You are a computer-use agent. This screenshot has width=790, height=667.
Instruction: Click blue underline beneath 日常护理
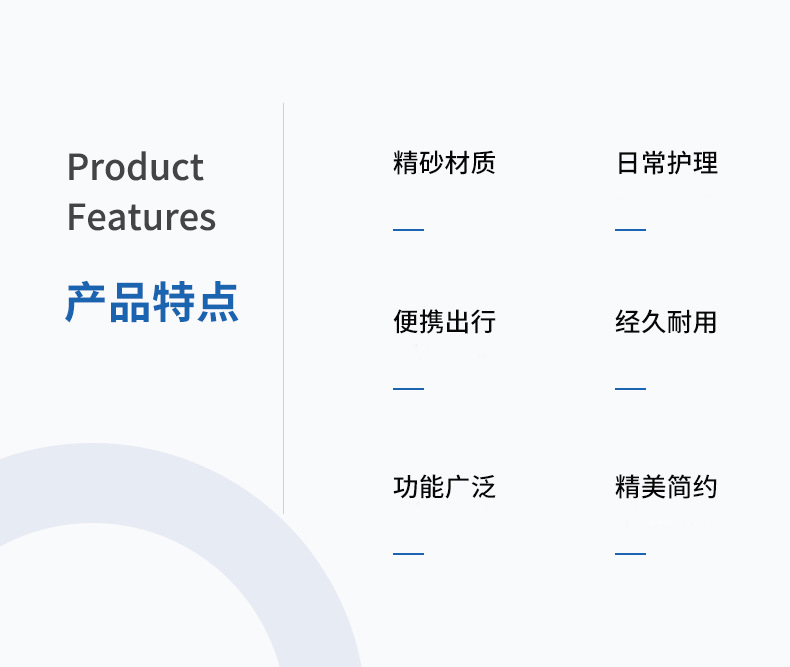(x=630, y=230)
